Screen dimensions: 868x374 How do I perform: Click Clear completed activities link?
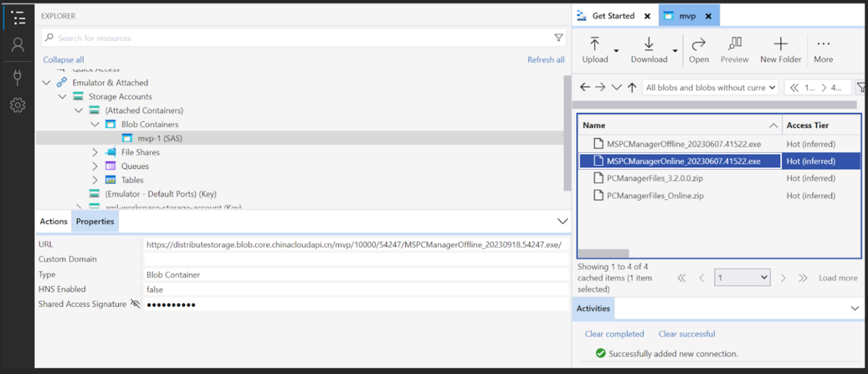click(x=614, y=334)
